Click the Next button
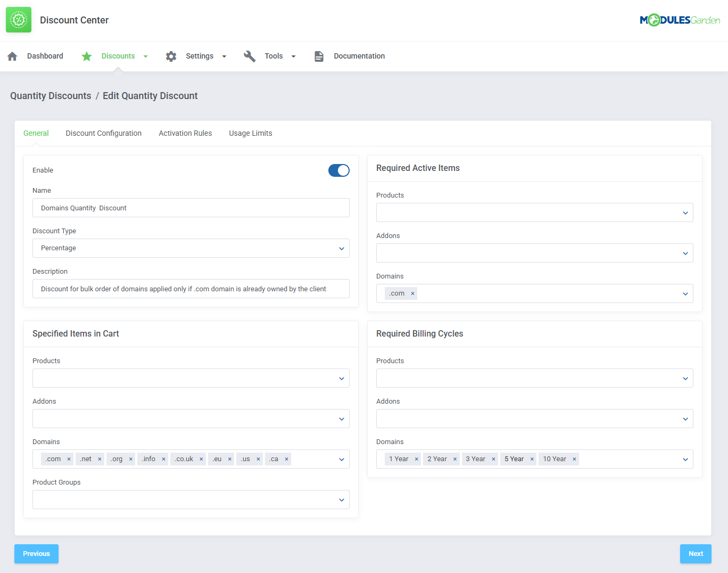Image resolution: width=728 pixels, height=573 pixels. (696, 553)
